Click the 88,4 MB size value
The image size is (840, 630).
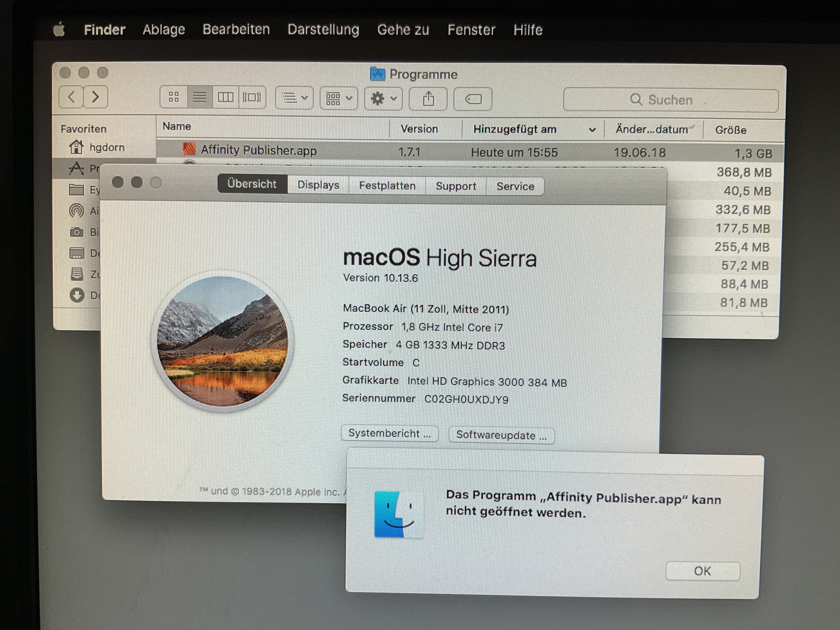744,284
